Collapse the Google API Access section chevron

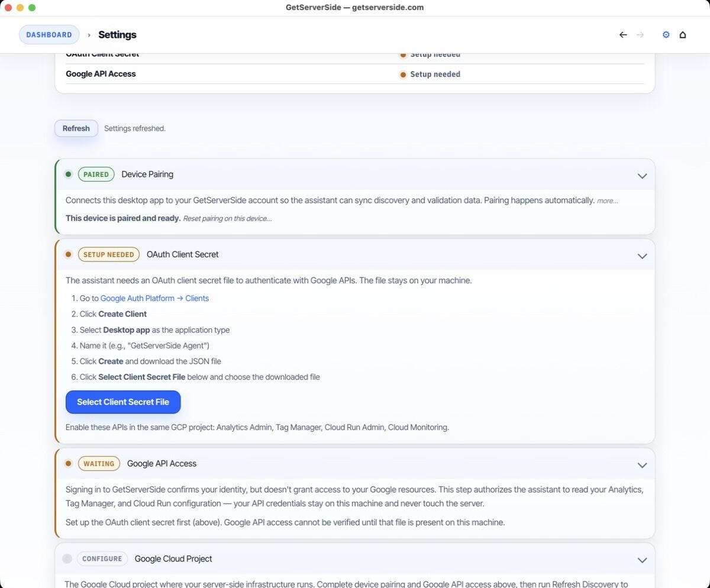click(x=642, y=465)
